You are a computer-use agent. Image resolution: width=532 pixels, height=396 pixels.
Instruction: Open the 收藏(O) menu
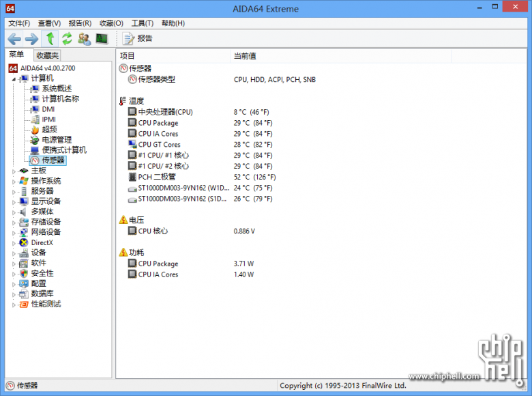click(111, 23)
